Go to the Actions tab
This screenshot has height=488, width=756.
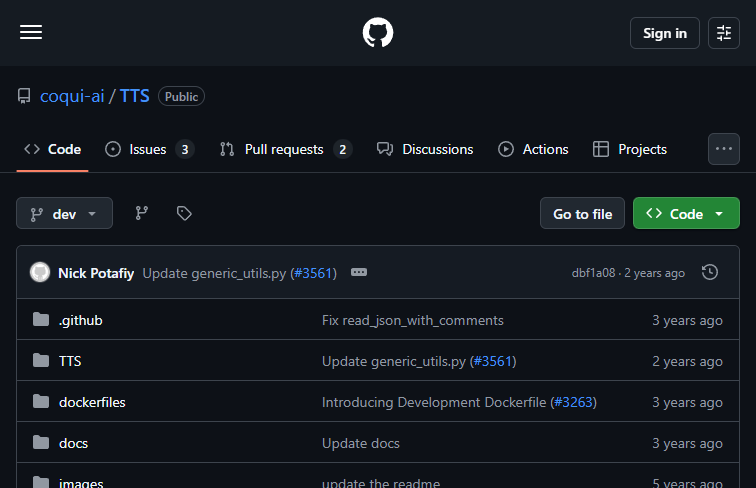click(533, 149)
